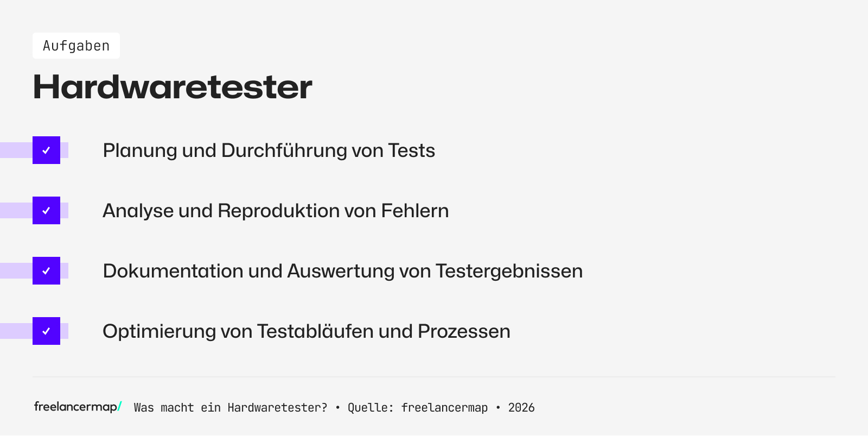Click the light purple bar beside second checkbox
Image resolution: width=868 pixels, height=448 pixels.
[16, 211]
